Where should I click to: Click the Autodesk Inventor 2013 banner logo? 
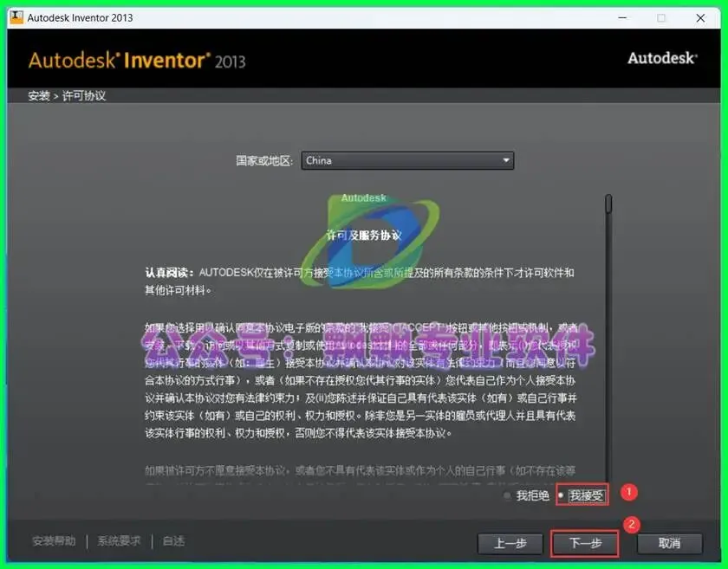pyautogui.click(x=137, y=61)
